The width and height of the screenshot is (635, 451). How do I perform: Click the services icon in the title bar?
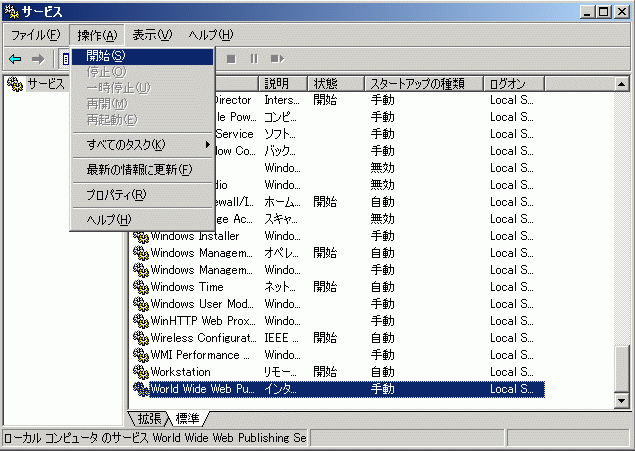click(x=11, y=12)
